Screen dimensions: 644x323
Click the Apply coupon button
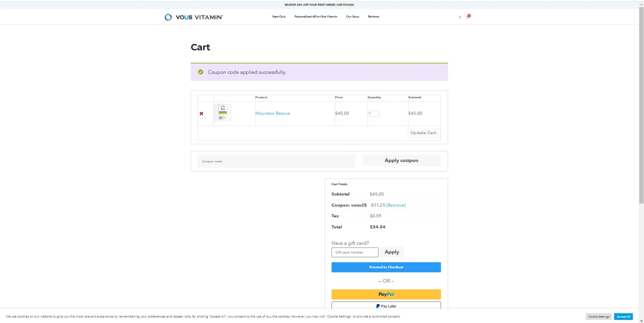(x=401, y=160)
